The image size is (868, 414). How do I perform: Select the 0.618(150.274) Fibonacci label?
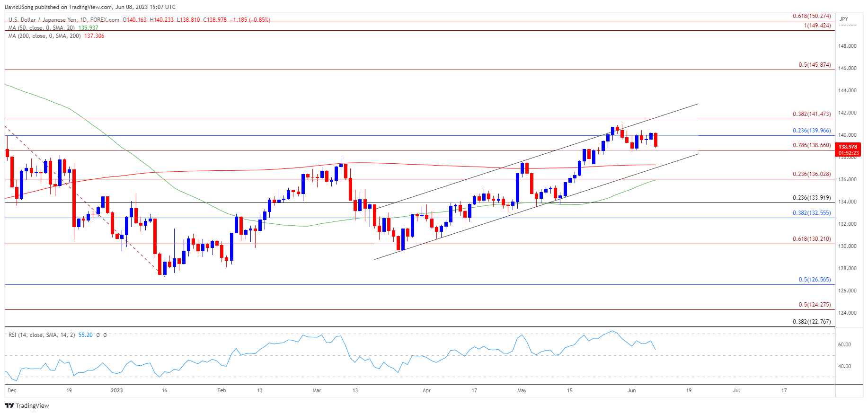(812, 16)
